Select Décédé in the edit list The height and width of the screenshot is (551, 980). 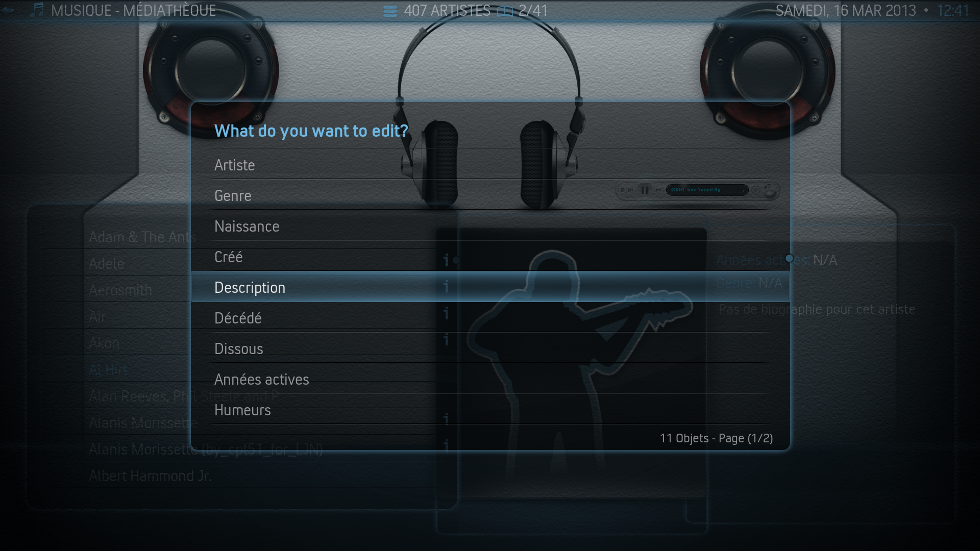[x=490, y=317]
